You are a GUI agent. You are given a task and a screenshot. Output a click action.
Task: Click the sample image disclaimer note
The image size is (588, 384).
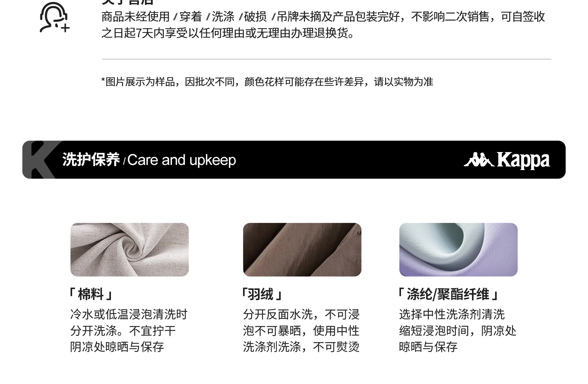click(267, 82)
